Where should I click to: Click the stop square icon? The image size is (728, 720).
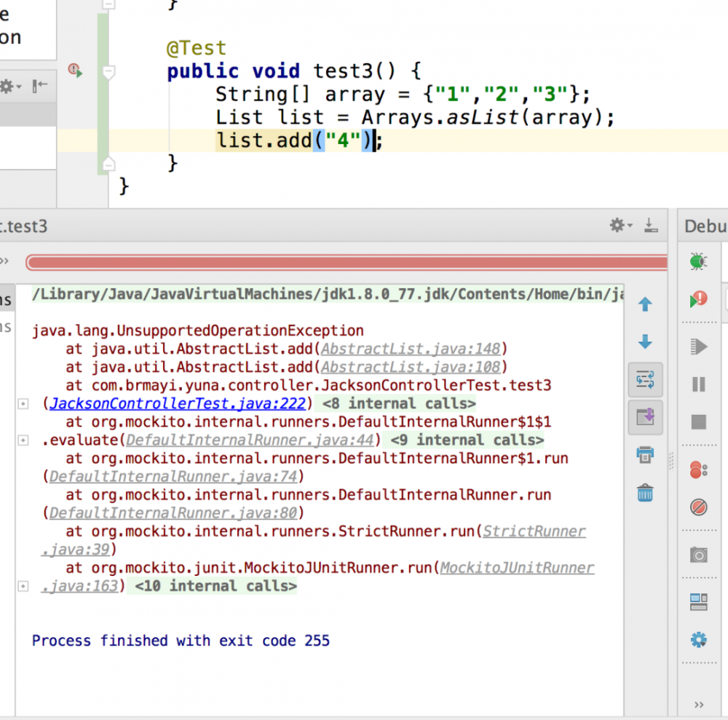click(x=698, y=422)
